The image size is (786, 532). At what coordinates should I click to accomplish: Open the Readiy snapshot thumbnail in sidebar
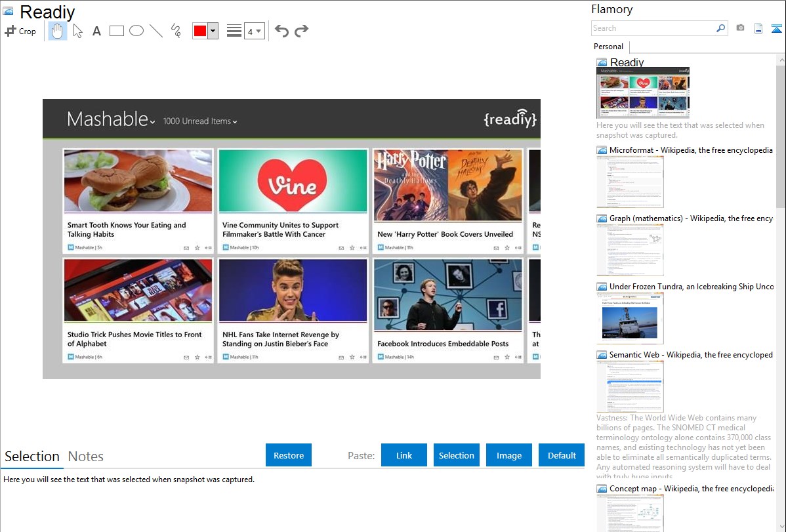(x=643, y=92)
